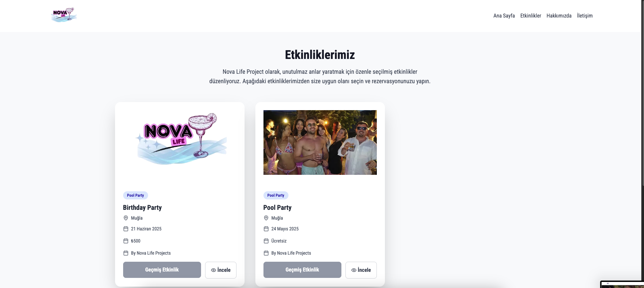
Task: Open the Hakkımızda page
Action: (559, 16)
